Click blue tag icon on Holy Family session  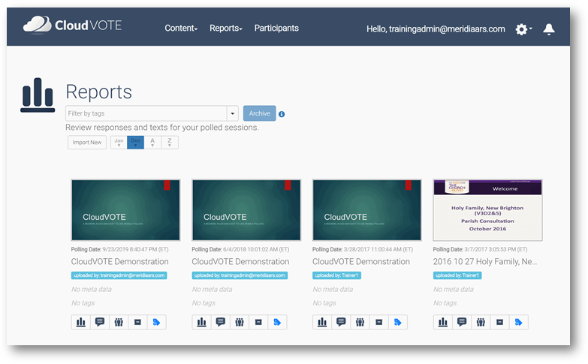[518, 322]
